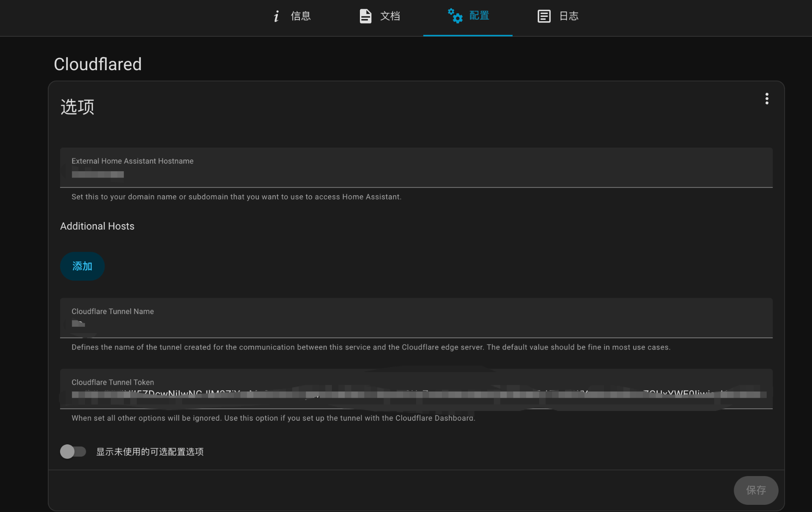Open the three-dot options menu
Image resolution: width=812 pixels, height=512 pixels.
(766, 99)
